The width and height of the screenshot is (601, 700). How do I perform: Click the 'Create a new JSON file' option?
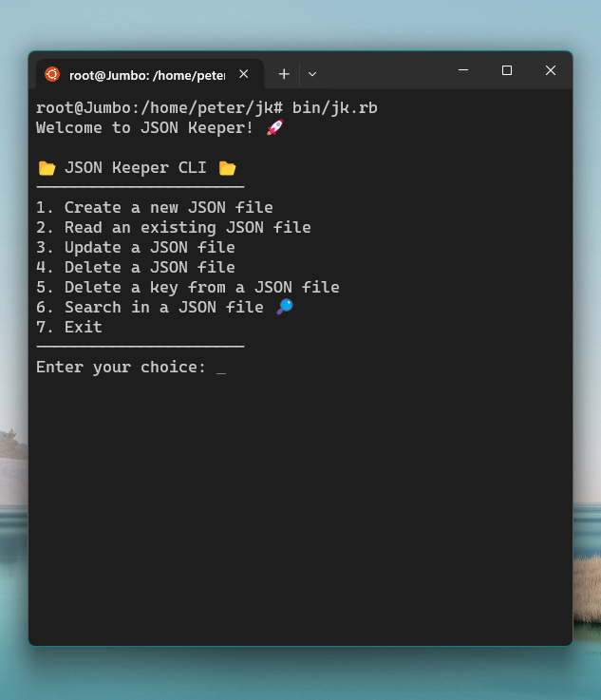pyautogui.click(x=154, y=207)
